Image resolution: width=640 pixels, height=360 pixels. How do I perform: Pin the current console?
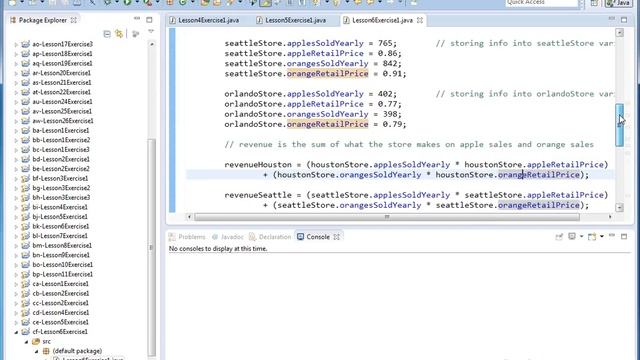559,237
